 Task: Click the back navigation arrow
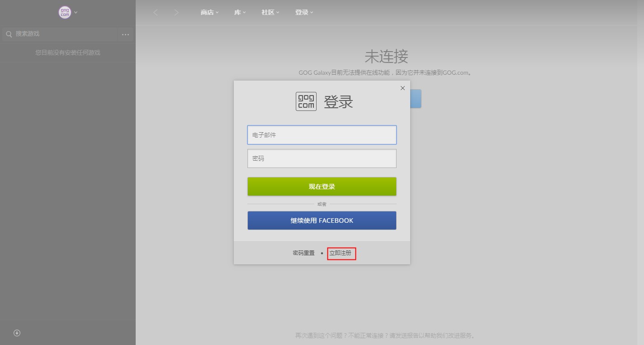pos(156,12)
